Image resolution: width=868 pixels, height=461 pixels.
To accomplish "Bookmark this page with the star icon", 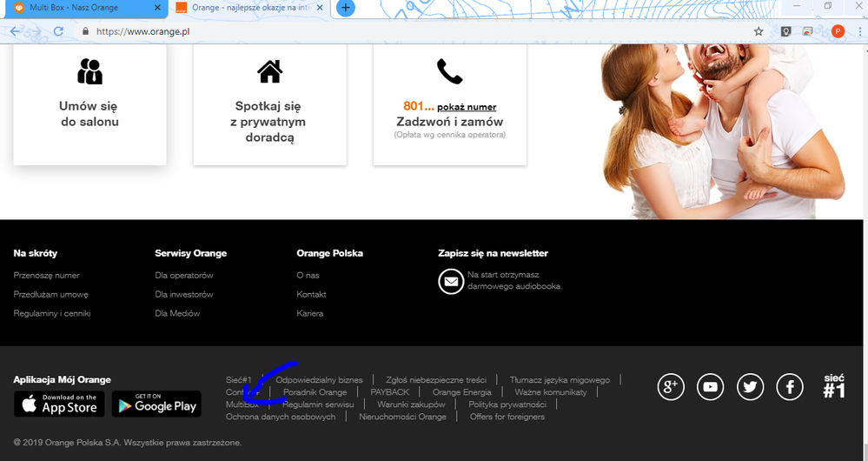I will (759, 30).
